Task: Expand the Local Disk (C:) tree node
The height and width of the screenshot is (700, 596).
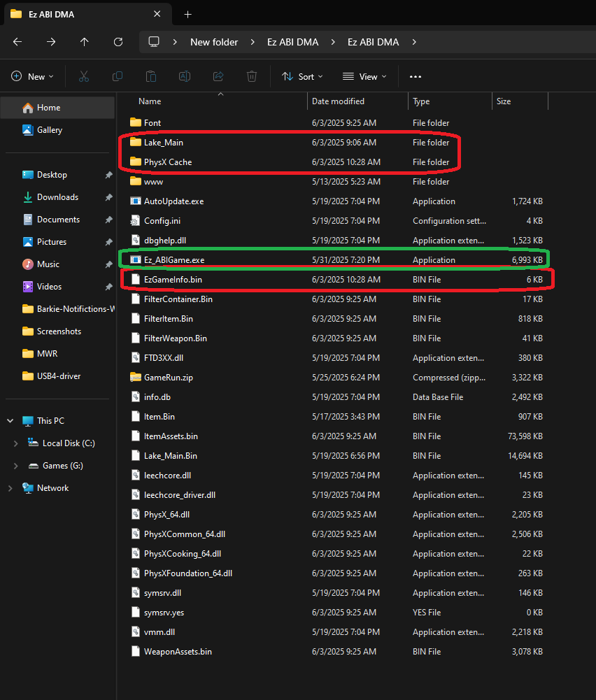Action: (x=16, y=443)
